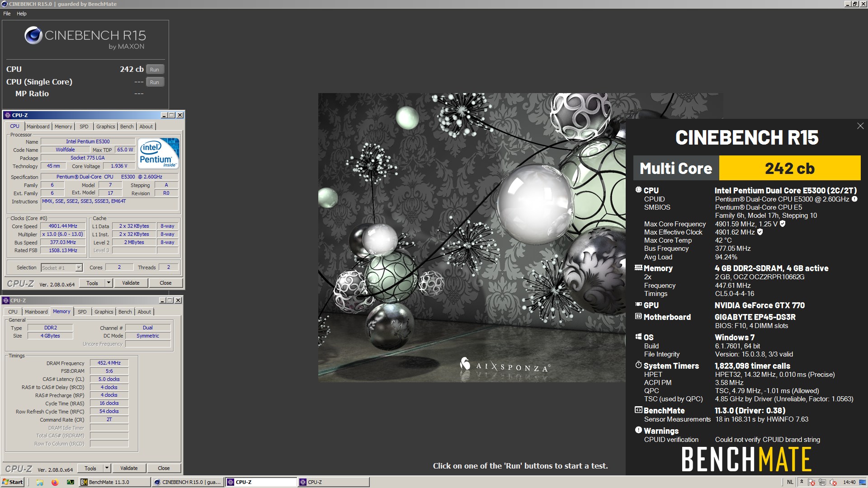Click Close button in lower CPU-Z window
868x488 pixels.
[x=164, y=469]
